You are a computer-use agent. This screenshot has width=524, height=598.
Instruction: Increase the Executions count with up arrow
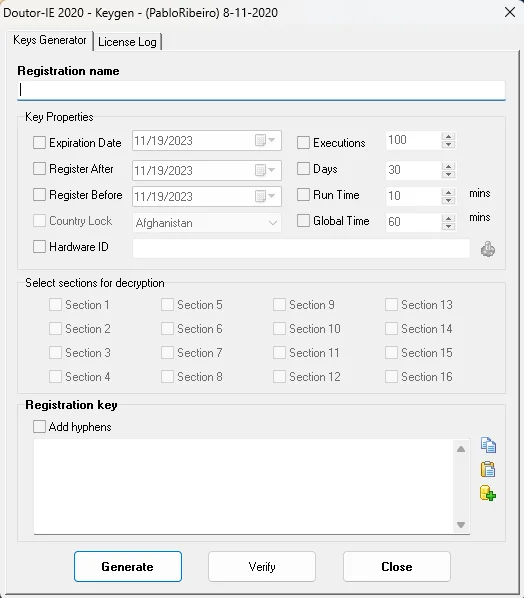(x=448, y=137)
